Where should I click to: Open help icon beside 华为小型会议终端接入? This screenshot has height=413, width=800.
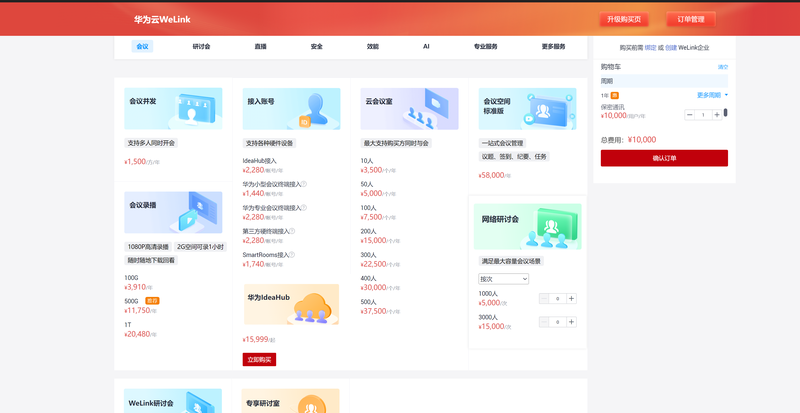tap(304, 184)
